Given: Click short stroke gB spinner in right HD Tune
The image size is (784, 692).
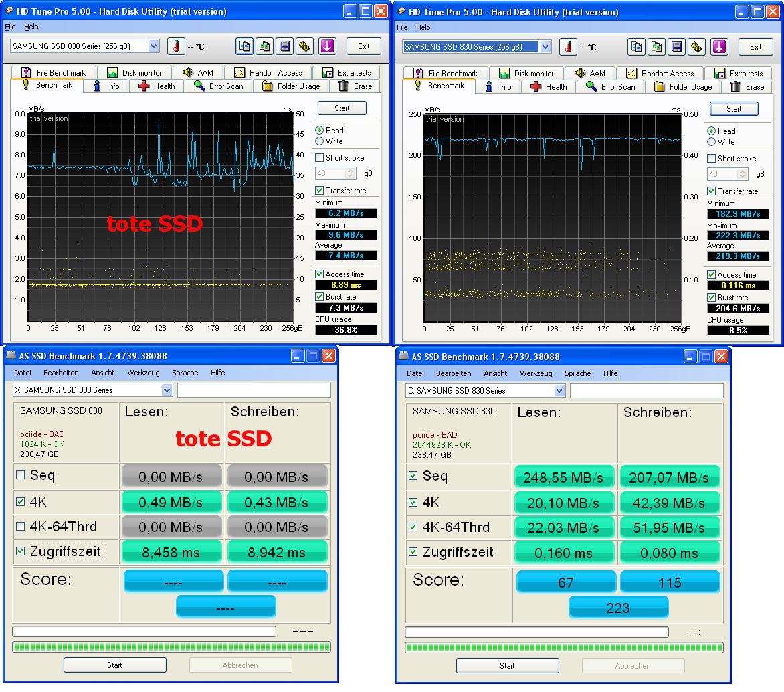Looking at the screenshot, I should point(743,173).
